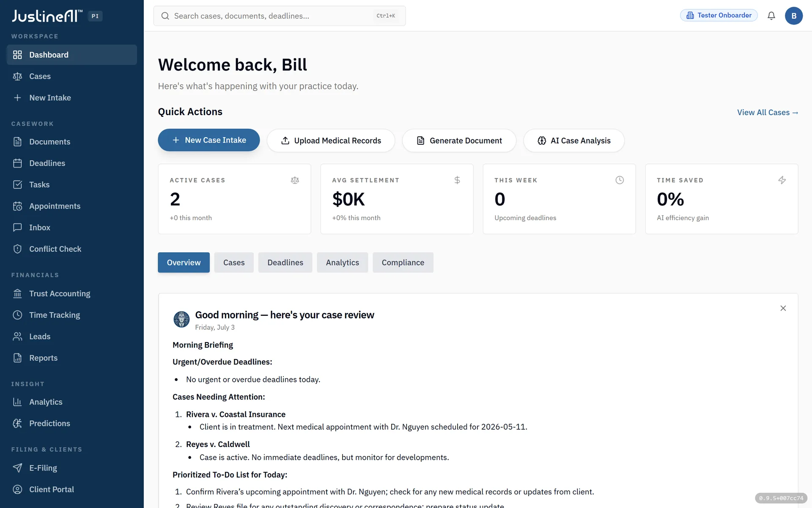Click the This Week deadlines card
The image size is (812, 508).
pos(560,199)
